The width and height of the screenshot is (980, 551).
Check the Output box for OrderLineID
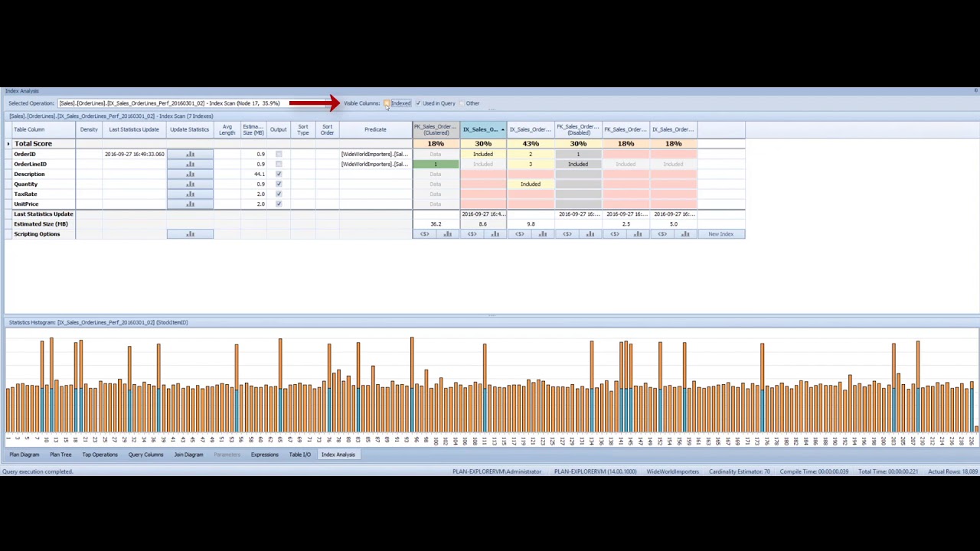click(x=279, y=165)
